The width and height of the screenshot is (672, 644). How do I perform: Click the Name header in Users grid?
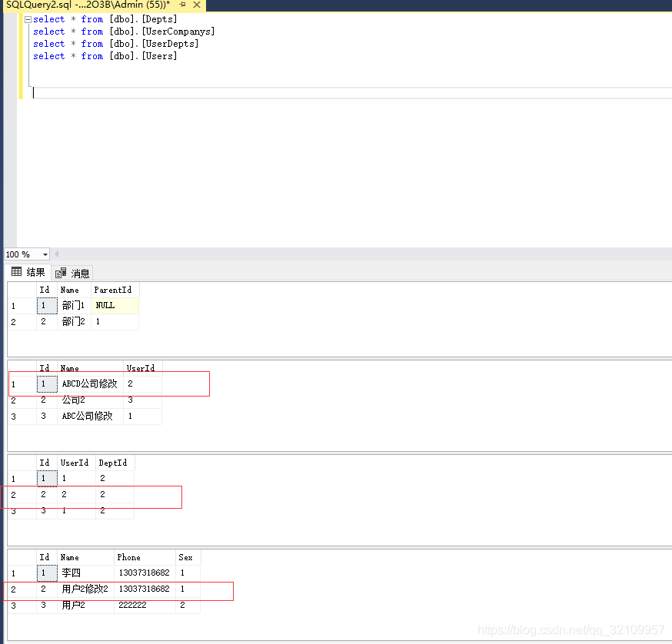(85, 557)
